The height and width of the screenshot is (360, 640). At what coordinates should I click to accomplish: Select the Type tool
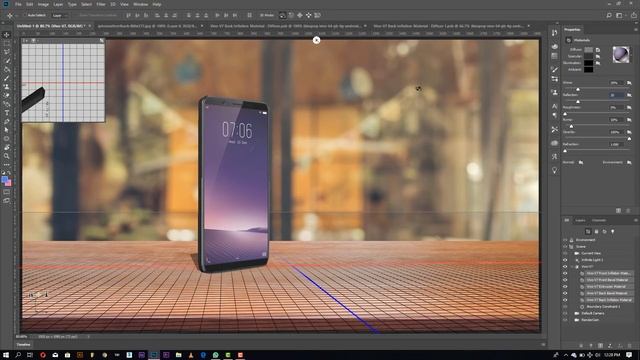[7, 113]
